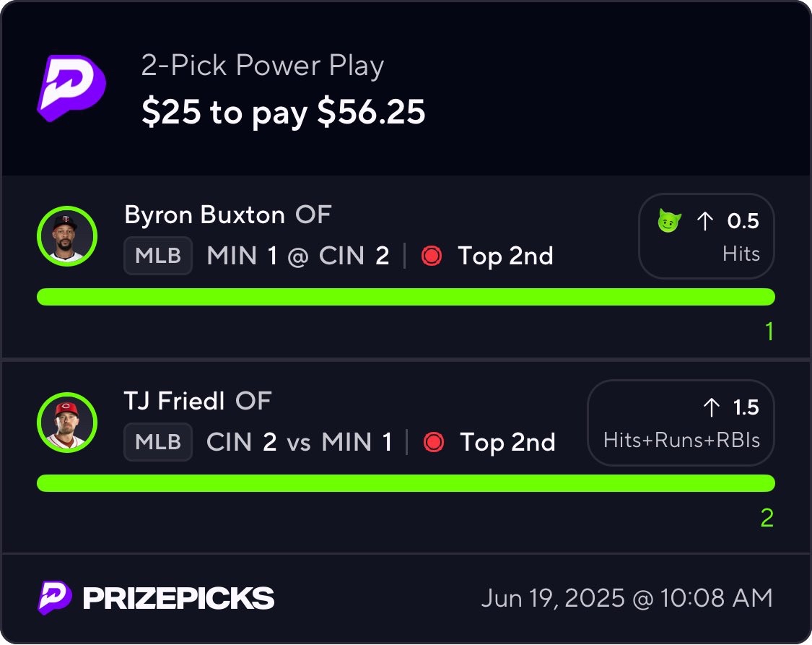Screen dimensions: 812x645
Task: Click the PRIZEPICKS wordmark in footer
Action: click(x=178, y=598)
